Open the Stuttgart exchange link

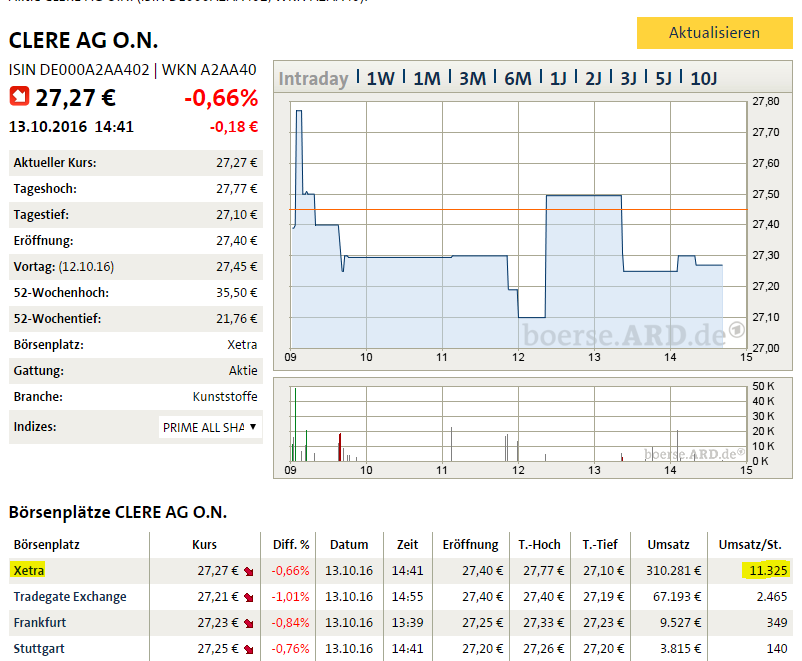[39, 649]
